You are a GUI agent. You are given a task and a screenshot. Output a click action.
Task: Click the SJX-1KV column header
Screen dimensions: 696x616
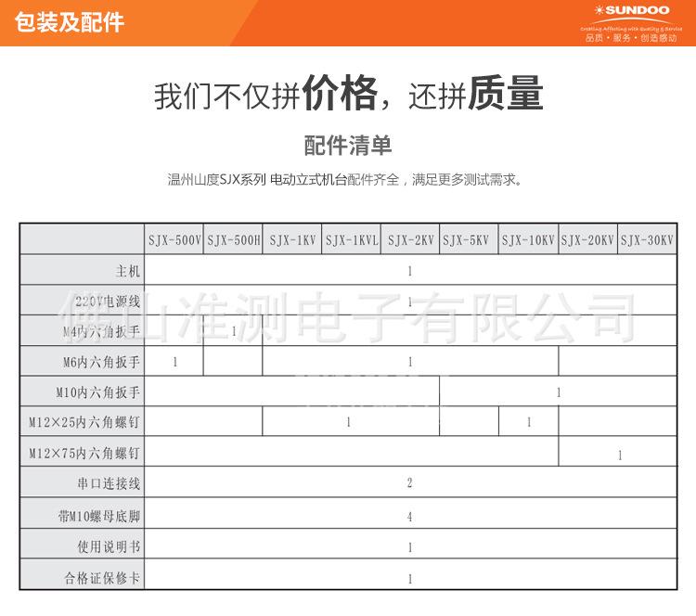click(292, 239)
